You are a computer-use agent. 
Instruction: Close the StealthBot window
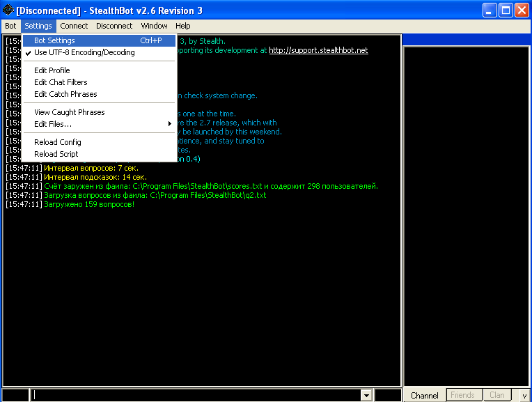pos(522,10)
